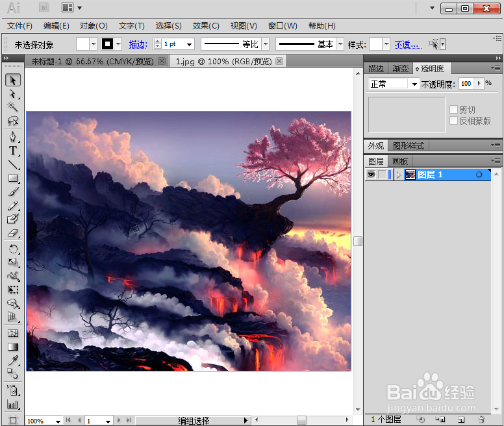Select the Warp tool

[13, 276]
